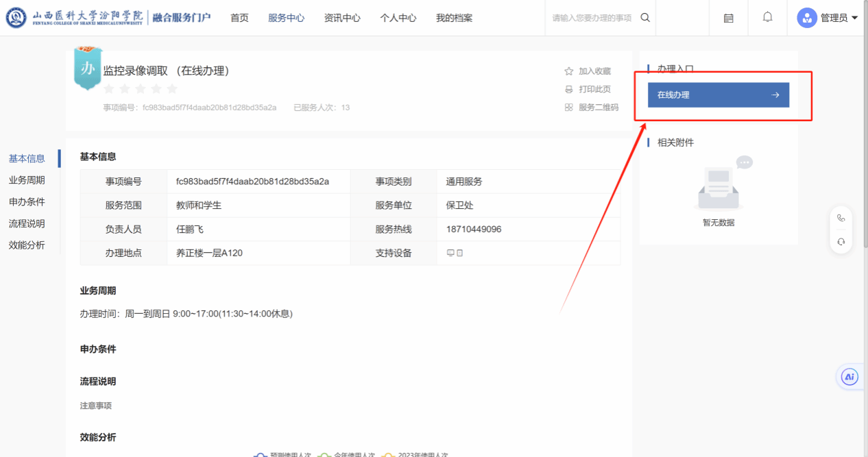The height and width of the screenshot is (457, 868).
Task: Click the 打印此页 printer icon
Action: tap(568, 89)
